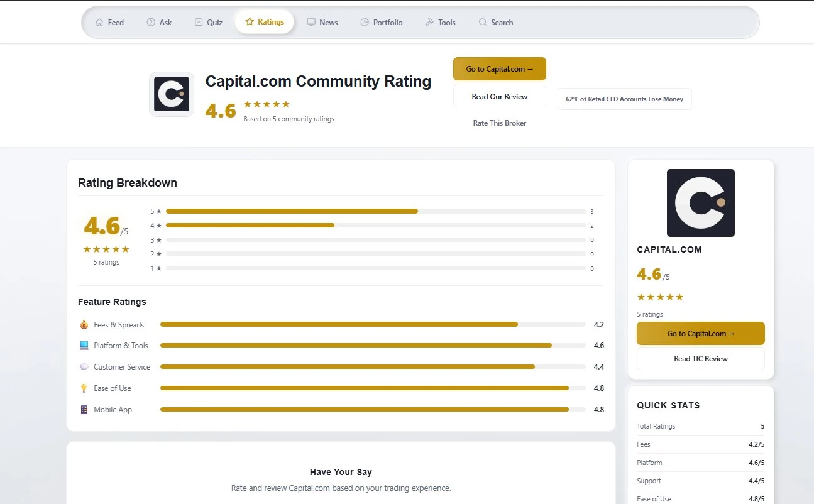This screenshot has width=814, height=504.
Task: Click Read TIC Review button
Action: coord(701,359)
